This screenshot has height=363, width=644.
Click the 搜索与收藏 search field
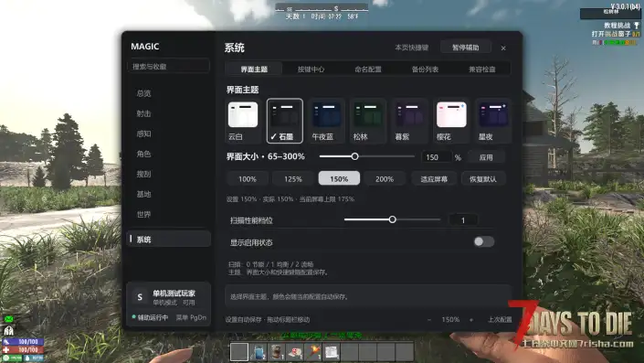point(169,66)
